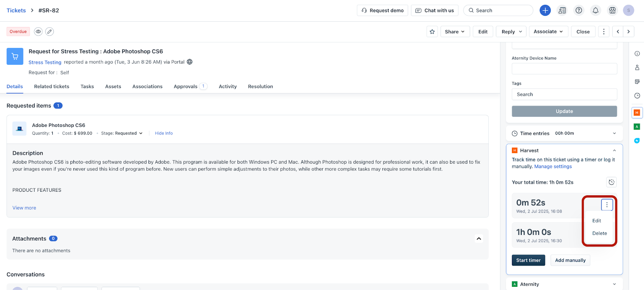Viewport: 644px width, 290px height.
Task: Click the blue plus create-new icon
Action: (x=545, y=10)
